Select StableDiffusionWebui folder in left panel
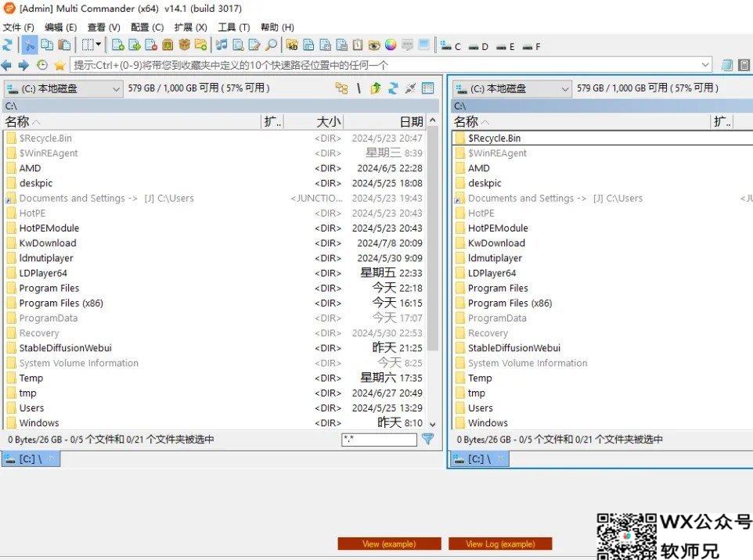The width and height of the screenshot is (753, 560). [x=214, y=348]
